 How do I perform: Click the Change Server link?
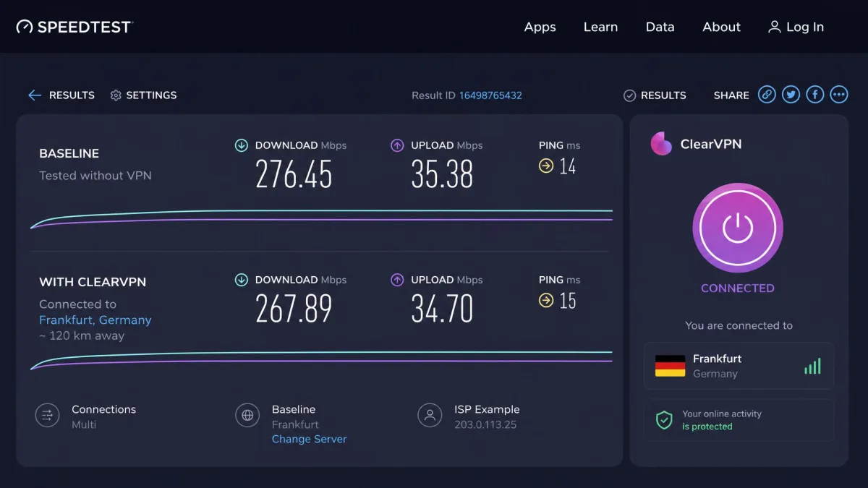309,439
